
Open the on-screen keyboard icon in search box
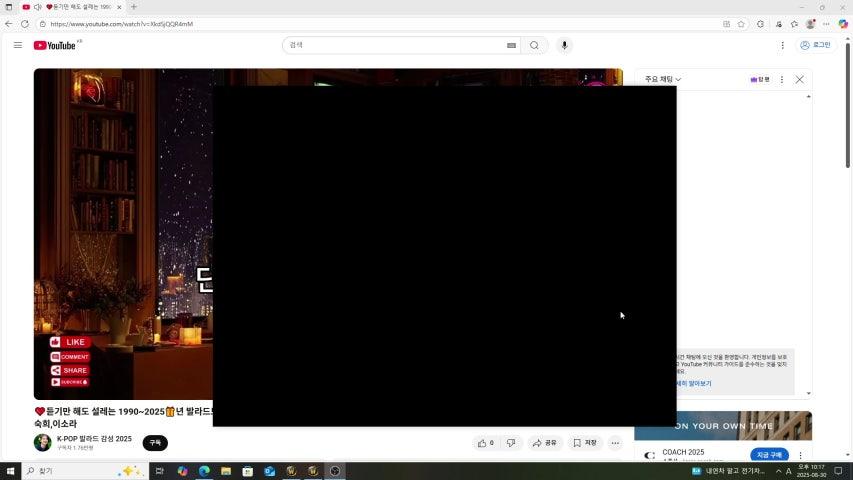coord(511,46)
